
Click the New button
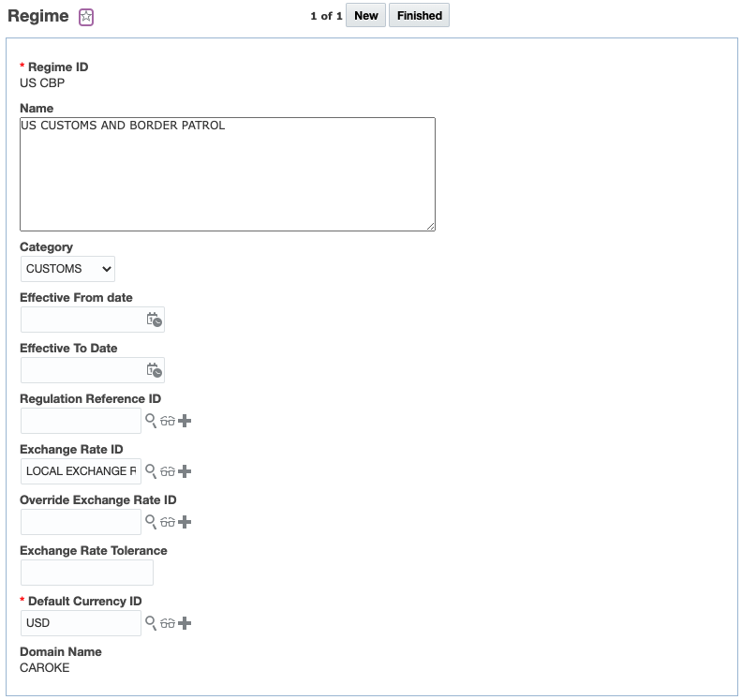point(365,15)
